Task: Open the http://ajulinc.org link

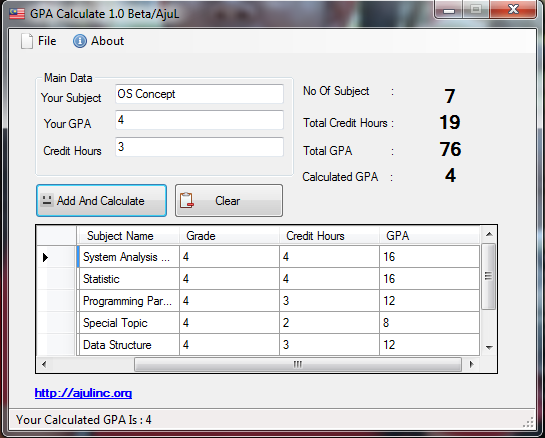Action: [x=83, y=393]
